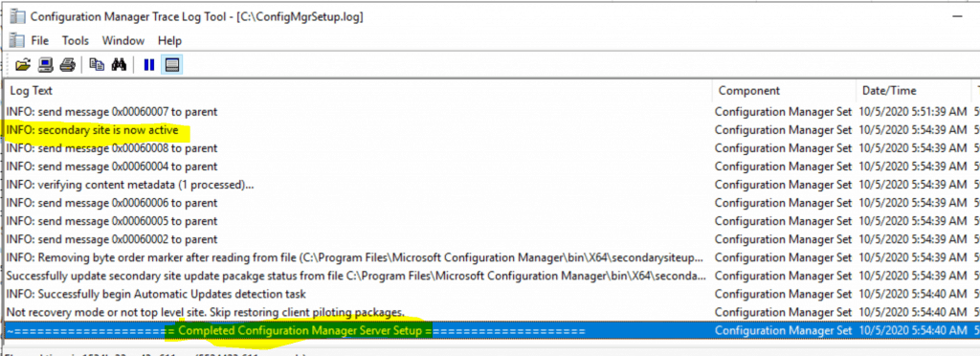Toggle the Show/Hide details pane icon
The image size is (980, 356).
point(171,64)
